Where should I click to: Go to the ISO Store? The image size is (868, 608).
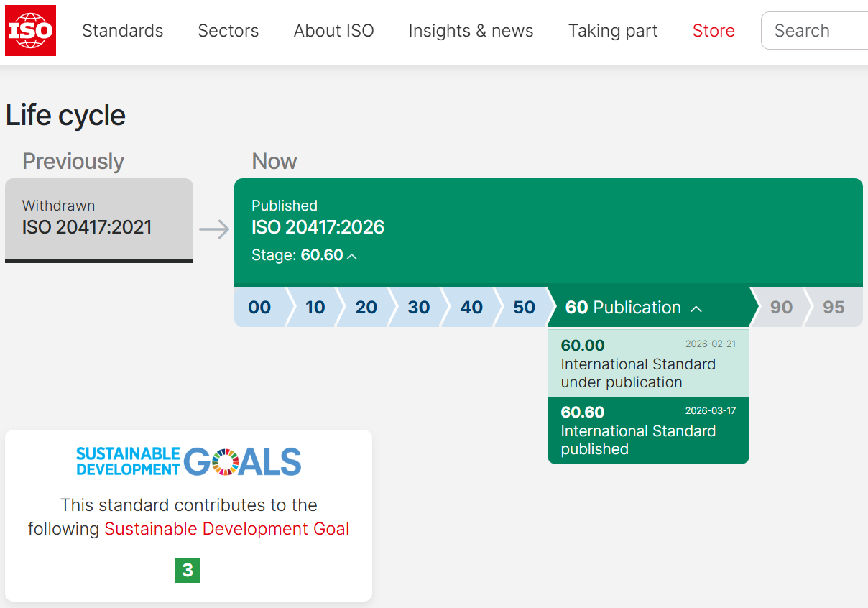pos(713,31)
